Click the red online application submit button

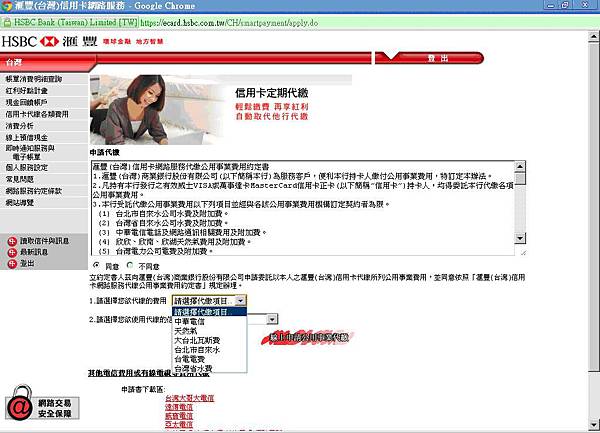(x=307, y=338)
